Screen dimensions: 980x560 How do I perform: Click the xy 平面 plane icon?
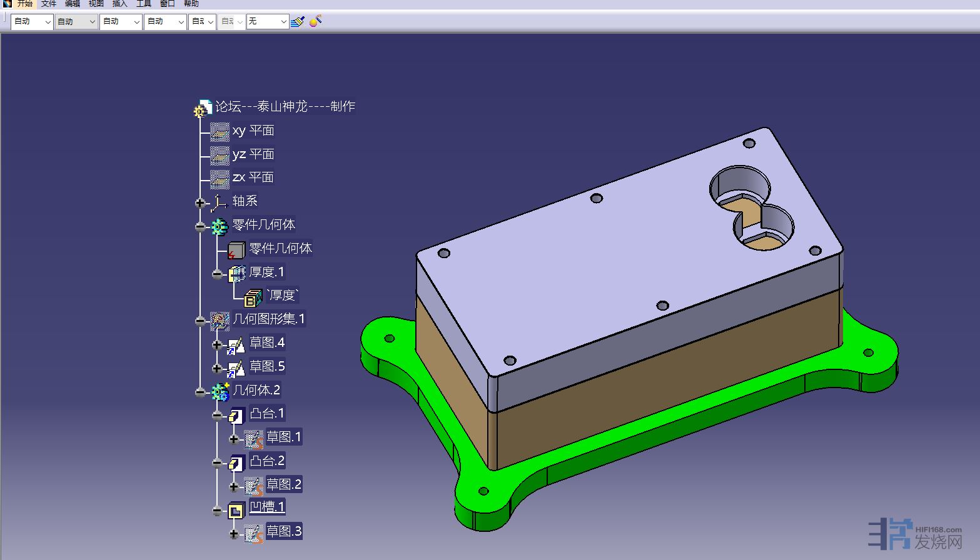pyautogui.click(x=220, y=131)
